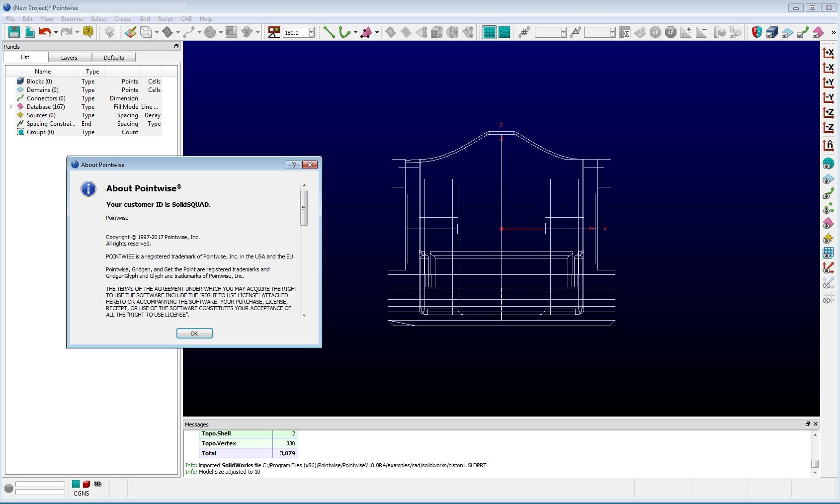Viewport: 840px width, 504px height.
Task: Click the hash dimension icon before the empty field
Action: point(524,32)
